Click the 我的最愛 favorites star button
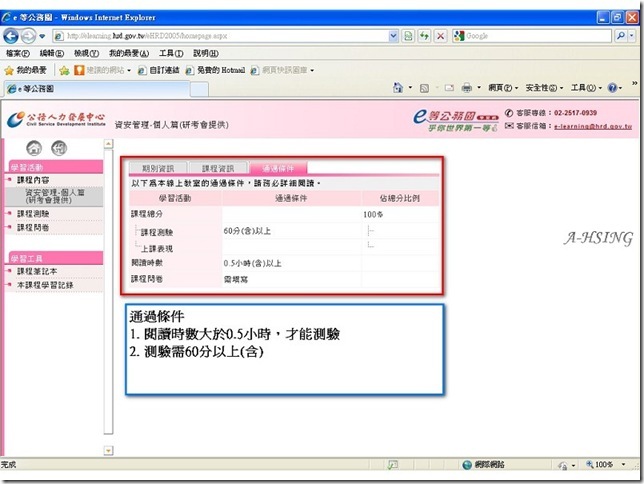The height and width of the screenshot is (484, 644). [25, 70]
